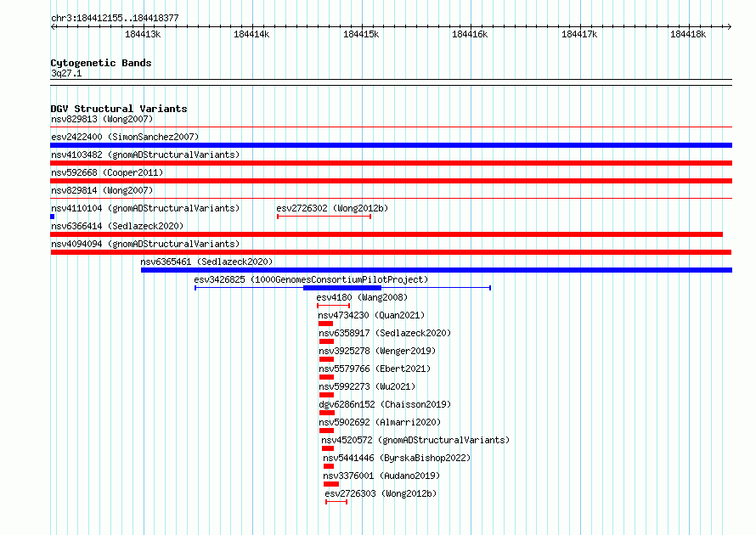Click the nsv4110104 (gnomADStructuralVariants) label

(x=145, y=208)
